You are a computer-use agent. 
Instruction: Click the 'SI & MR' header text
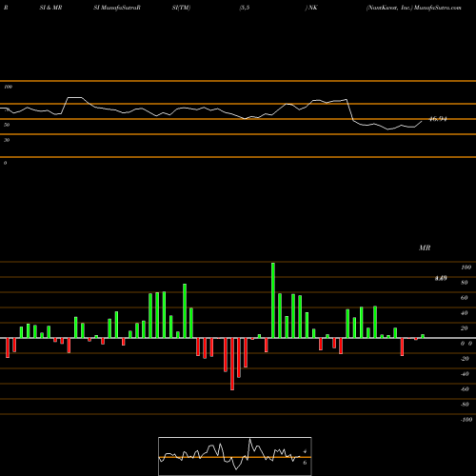tap(50, 8)
